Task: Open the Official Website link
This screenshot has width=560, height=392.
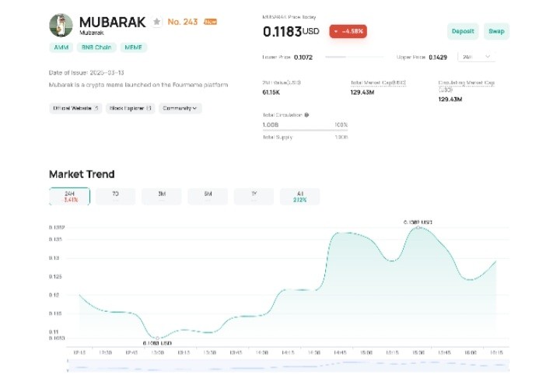Action: [x=75, y=108]
